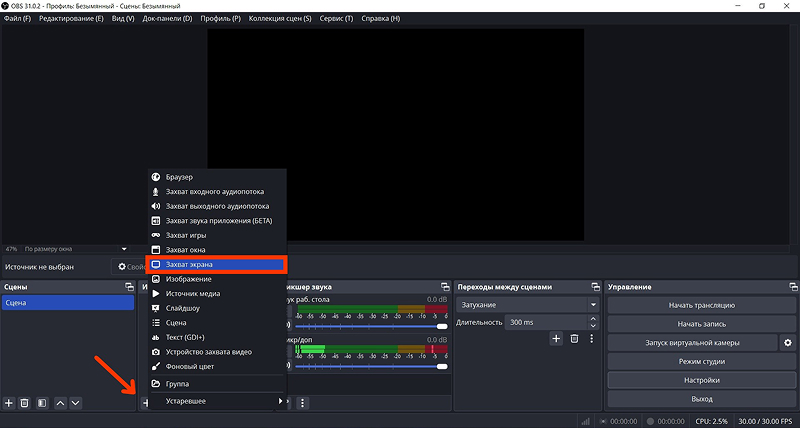800x428 pixels.
Task: Undock the scene transitions panel
Action: [x=595, y=287]
